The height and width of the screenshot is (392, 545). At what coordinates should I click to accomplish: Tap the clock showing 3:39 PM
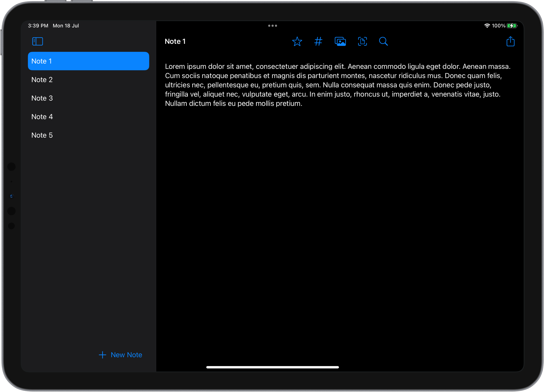click(38, 25)
